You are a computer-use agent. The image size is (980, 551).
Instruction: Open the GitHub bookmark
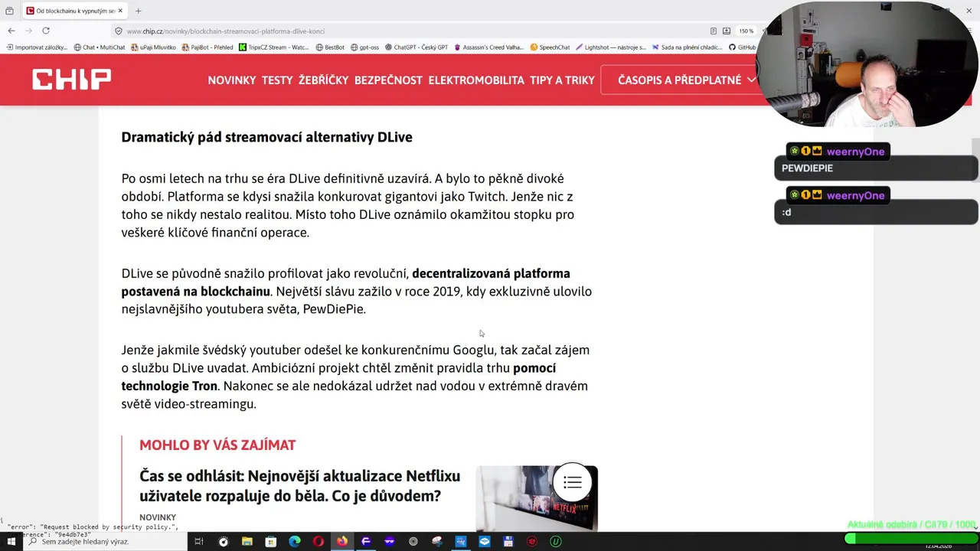point(743,47)
